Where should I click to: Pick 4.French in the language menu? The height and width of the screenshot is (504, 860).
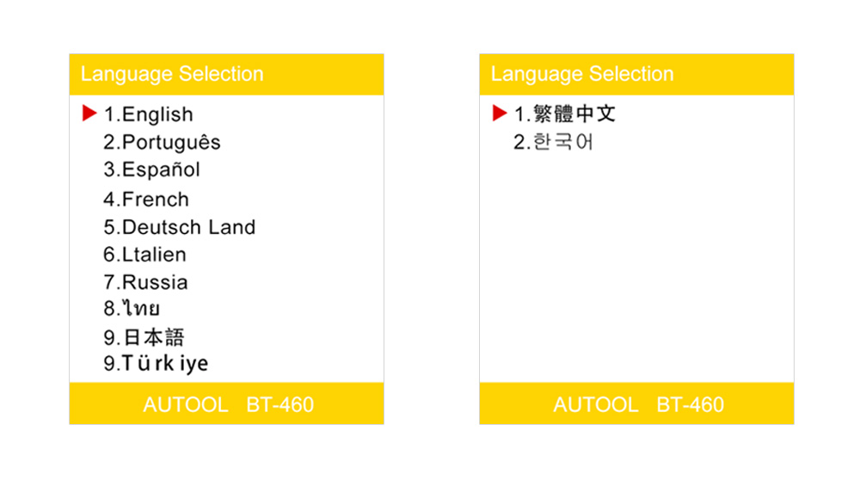click(x=146, y=200)
